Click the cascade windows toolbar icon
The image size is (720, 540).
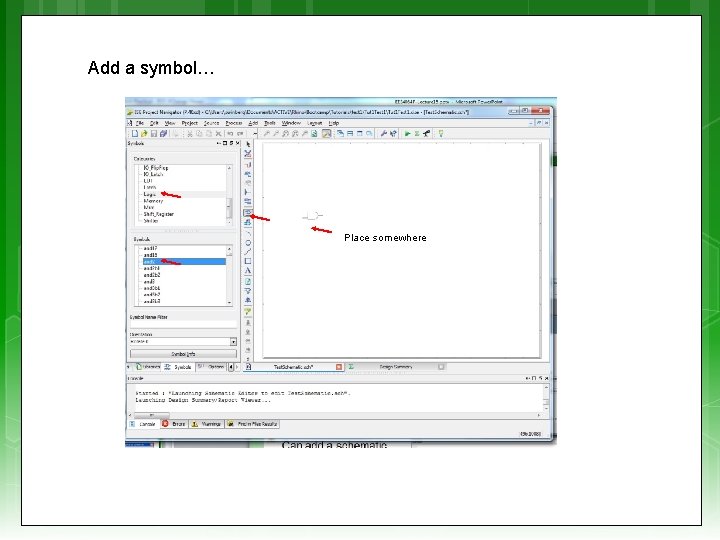pos(341,134)
